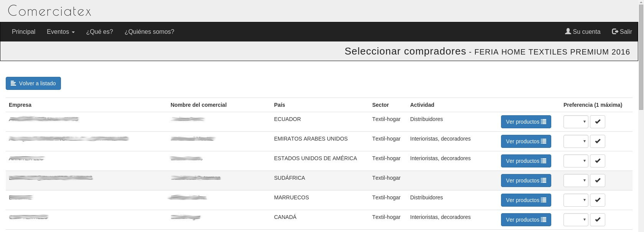The width and height of the screenshot is (644, 232).
Task: Expand the Eventos menu
Action: 61,32
